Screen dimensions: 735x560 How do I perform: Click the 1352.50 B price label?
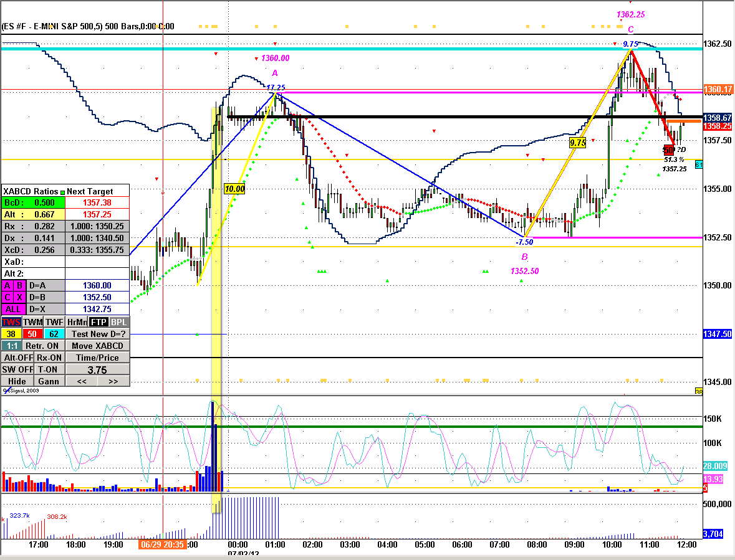coord(524,271)
